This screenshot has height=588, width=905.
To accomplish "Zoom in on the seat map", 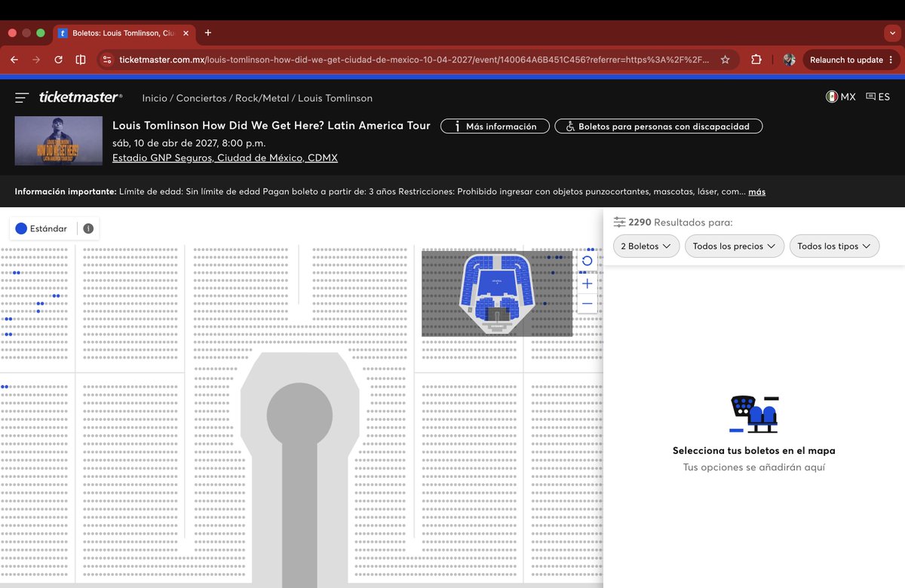I will (x=587, y=283).
